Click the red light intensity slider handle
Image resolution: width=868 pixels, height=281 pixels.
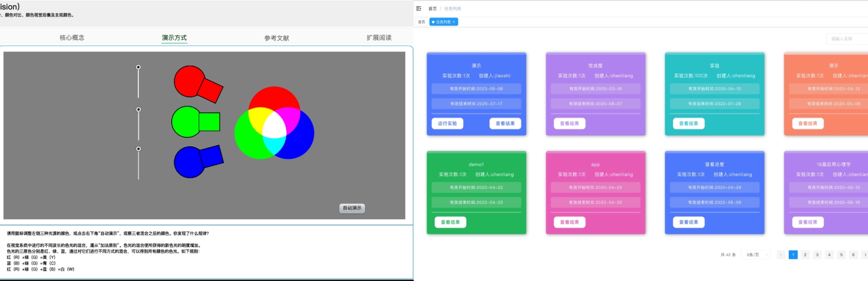[138, 67]
